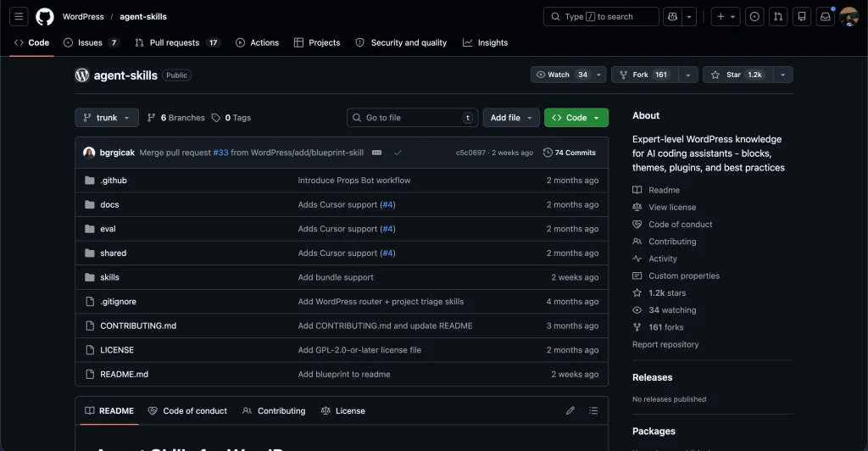Open the CONTRIBUTING.md file
868x451 pixels.
pyautogui.click(x=138, y=326)
